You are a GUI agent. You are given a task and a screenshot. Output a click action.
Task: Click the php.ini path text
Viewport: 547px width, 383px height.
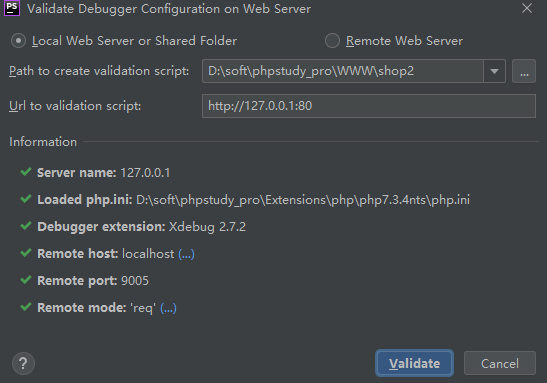coord(303,200)
